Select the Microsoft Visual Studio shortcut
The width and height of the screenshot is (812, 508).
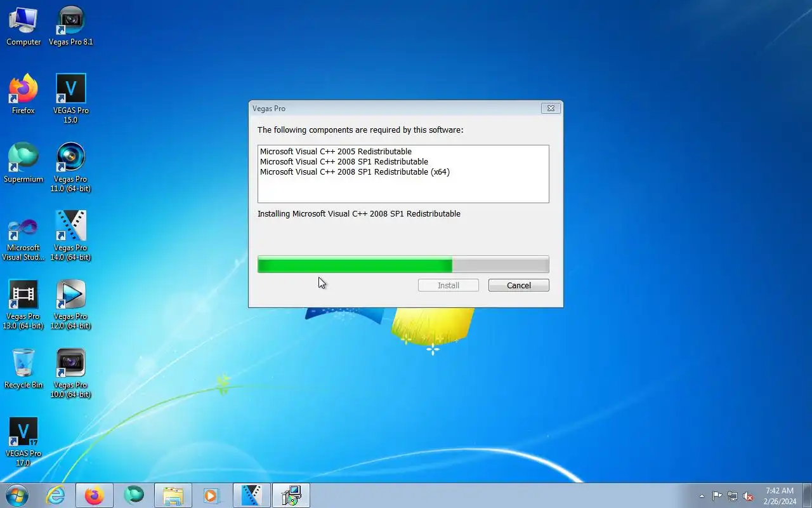tap(23, 236)
